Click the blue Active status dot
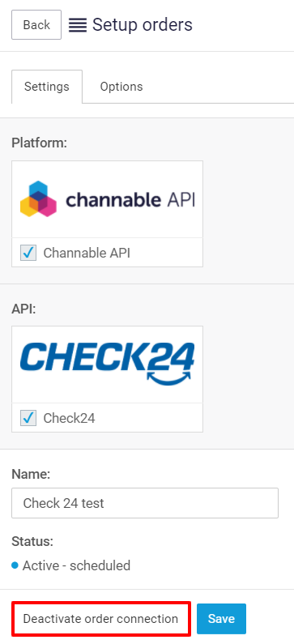This screenshot has height=644, width=294. pos(15,565)
